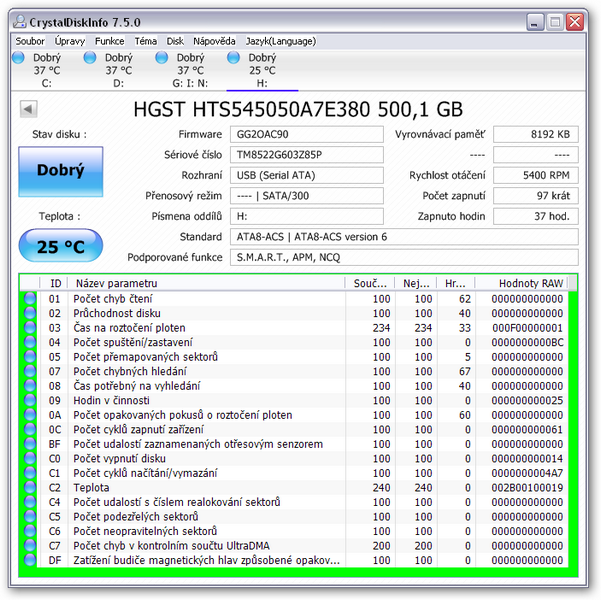Click status icon of row BF shock sensor events

point(30,444)
